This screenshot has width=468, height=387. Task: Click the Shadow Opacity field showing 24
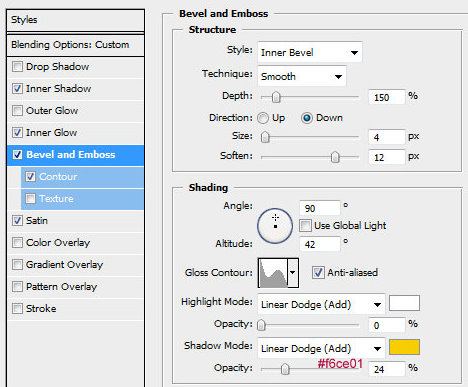click(x=387, y=369)
